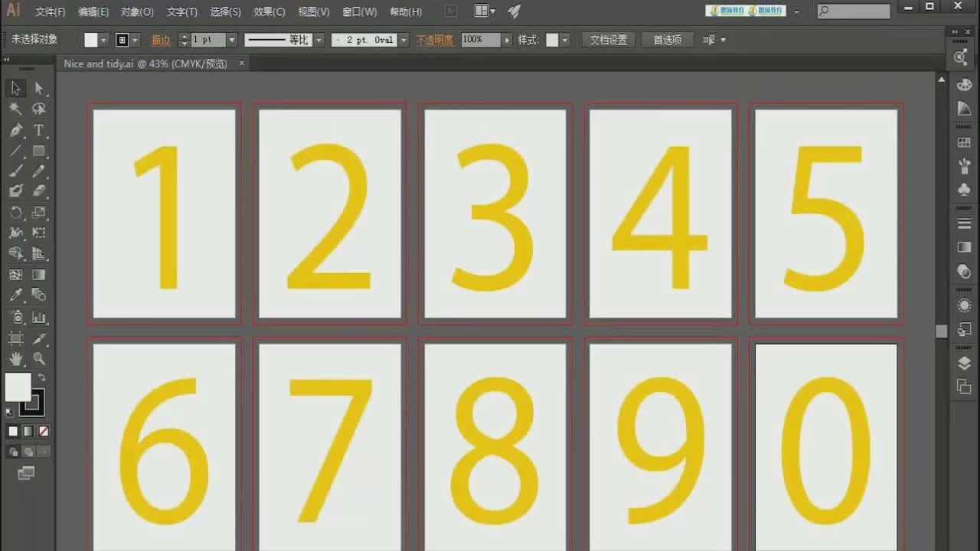Select the Mesh tool

15,274
